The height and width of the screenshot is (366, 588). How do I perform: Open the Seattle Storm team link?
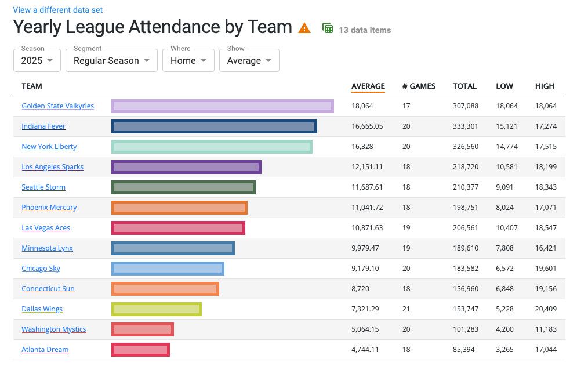coord(43,187)
